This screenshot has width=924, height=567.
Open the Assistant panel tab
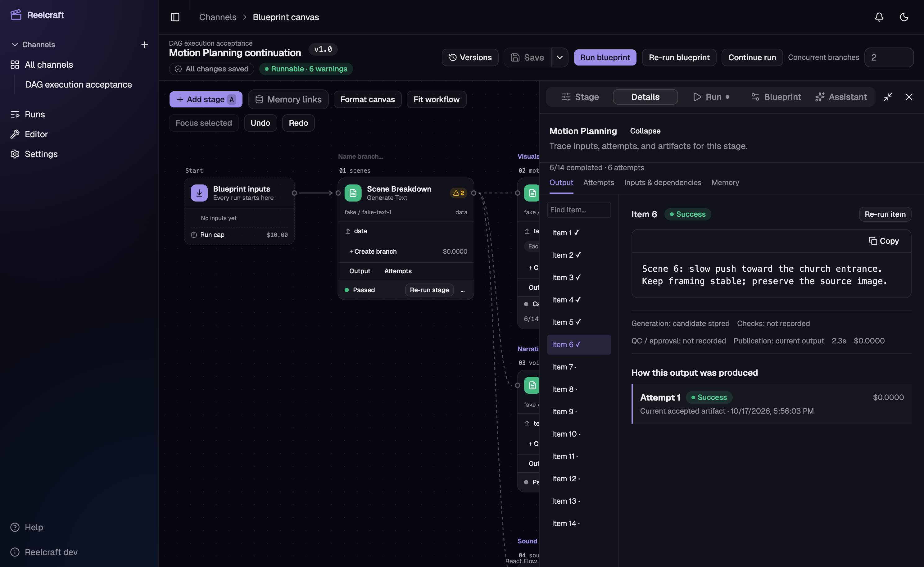click(841, 97)
